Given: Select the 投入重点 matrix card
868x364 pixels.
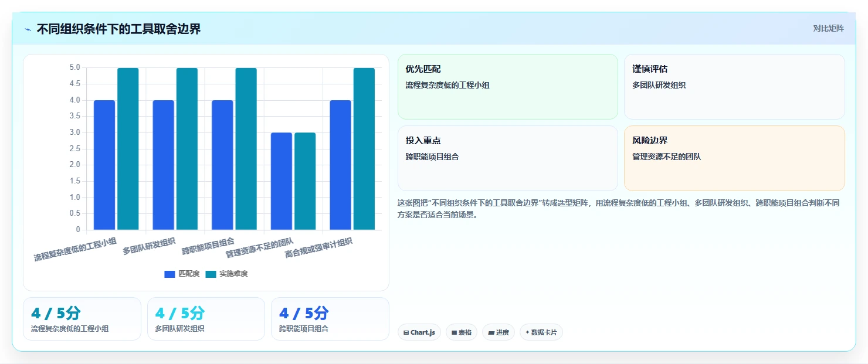Looking at the screenshot, I should 508,158.
